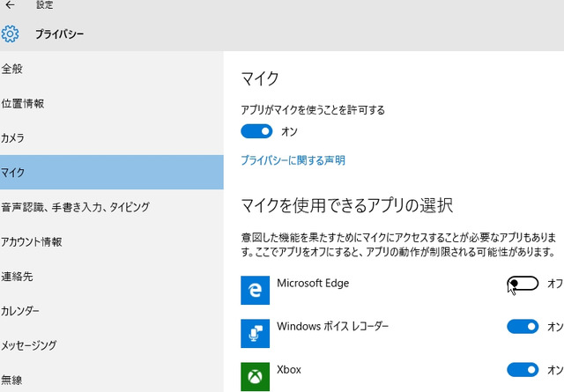This screenshot has width=564, height=392.
Task: Open the アカウント情報 section
Action: (x=112, y=241)
